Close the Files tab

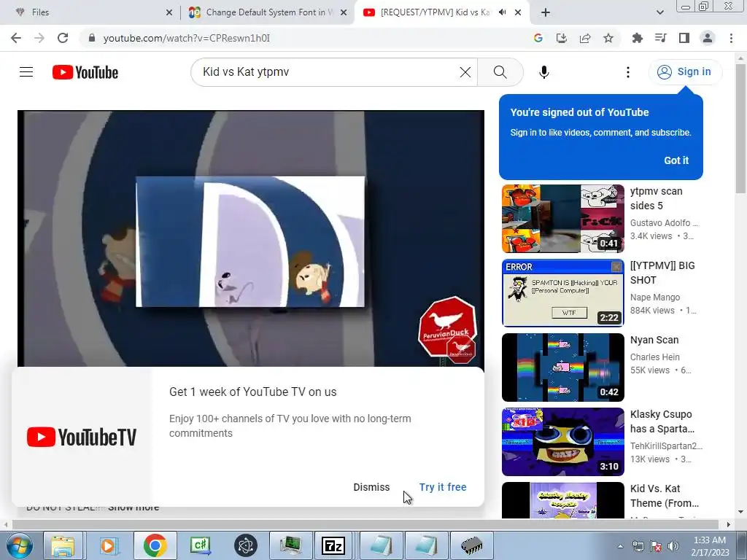coord(169,12)
